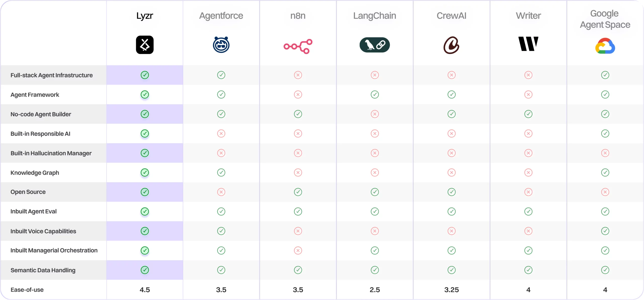Click Google Agent Space's cross for Hallucination Manager
Viewport: 644px width, 300px height.
point(605,153)
